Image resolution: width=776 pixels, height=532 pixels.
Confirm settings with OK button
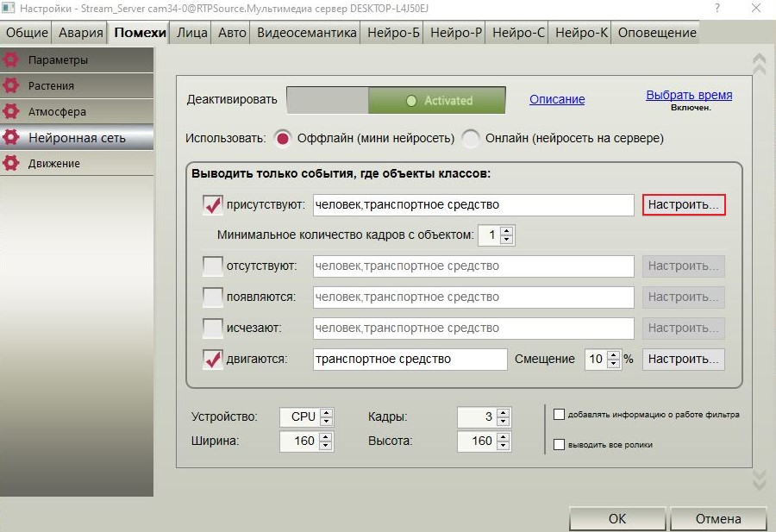(617, 519)
